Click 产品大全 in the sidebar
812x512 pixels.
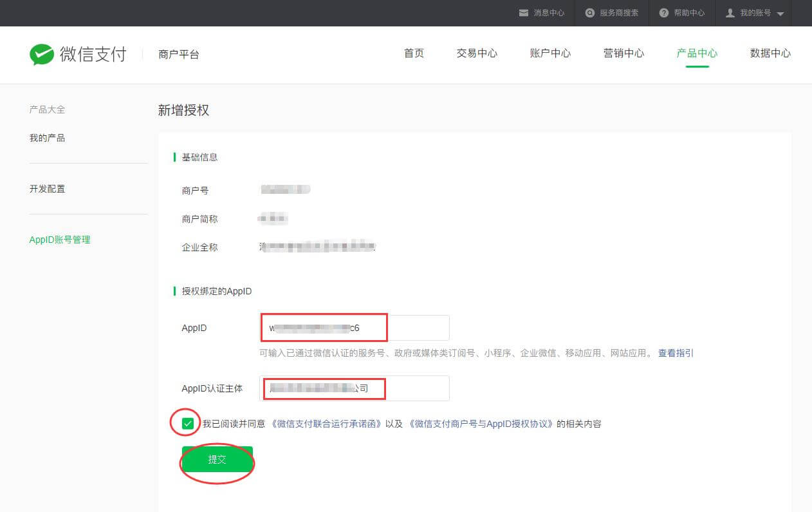[47, 109]
